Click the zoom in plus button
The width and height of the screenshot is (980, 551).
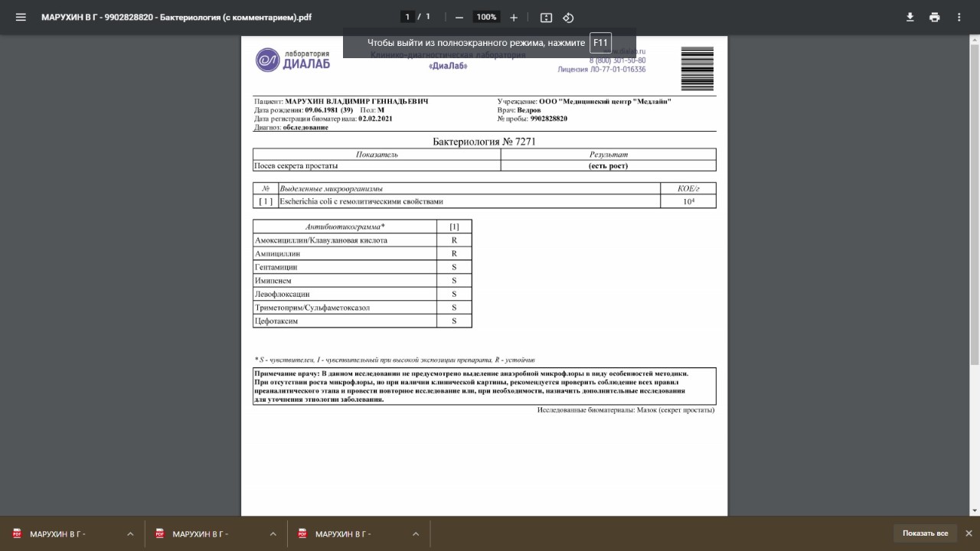pyautogui.click(x=514, y=17)
